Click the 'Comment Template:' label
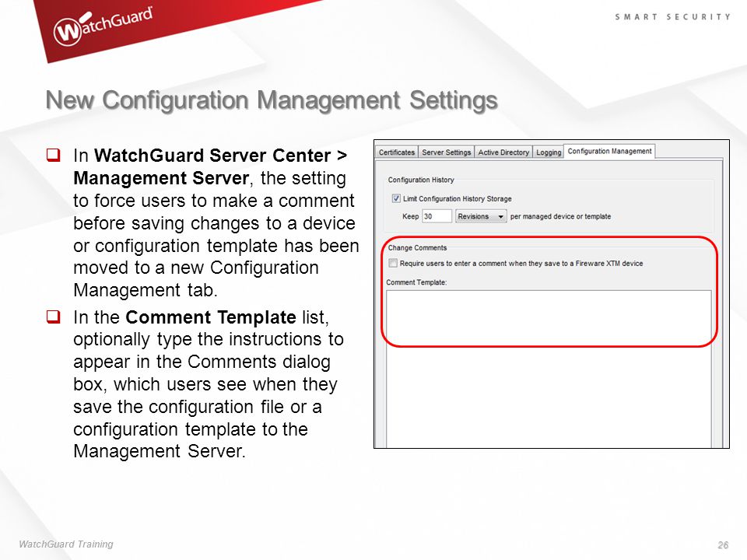The image size is (747, 560). pyautogui.click(x=416, y=282)
